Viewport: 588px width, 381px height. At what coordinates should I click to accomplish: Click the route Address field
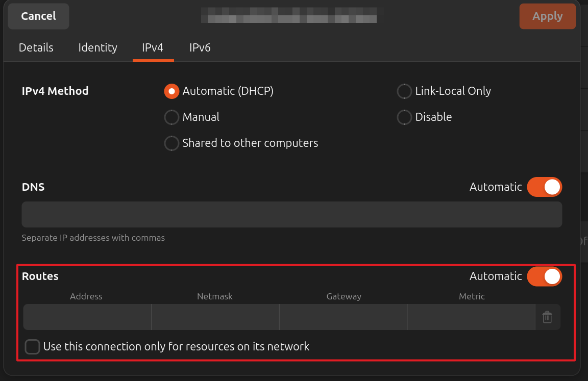pyautogui.click(x=87, y=317)
